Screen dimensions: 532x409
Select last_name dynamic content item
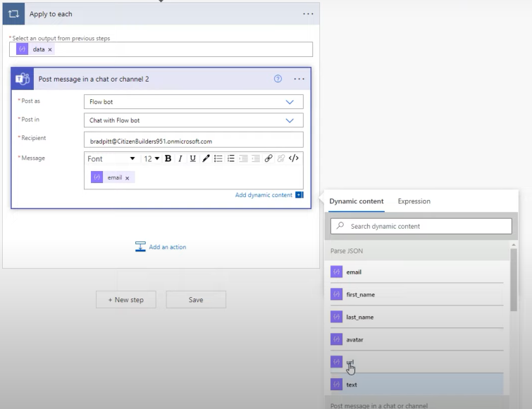click(x=417, y=317)
